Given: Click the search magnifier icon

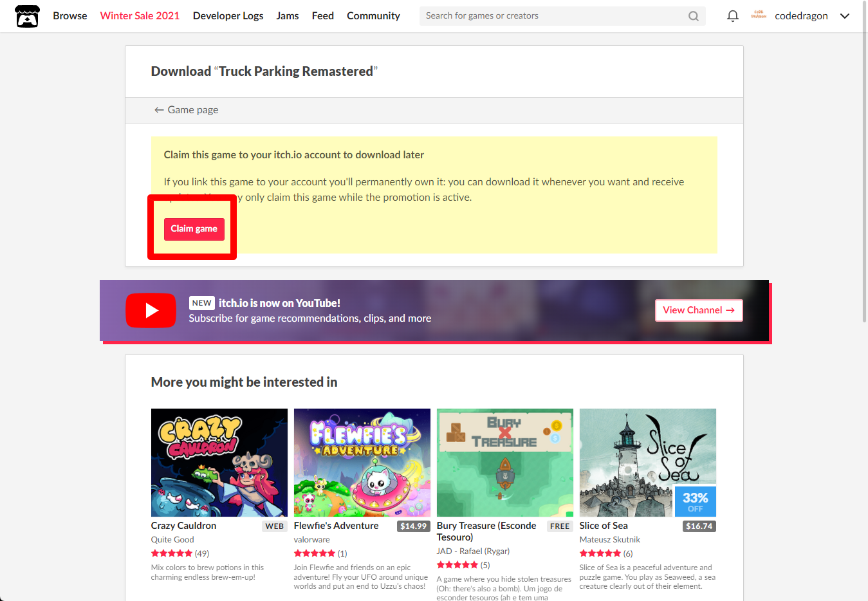Looking at the screenshot, I should 694,16.
